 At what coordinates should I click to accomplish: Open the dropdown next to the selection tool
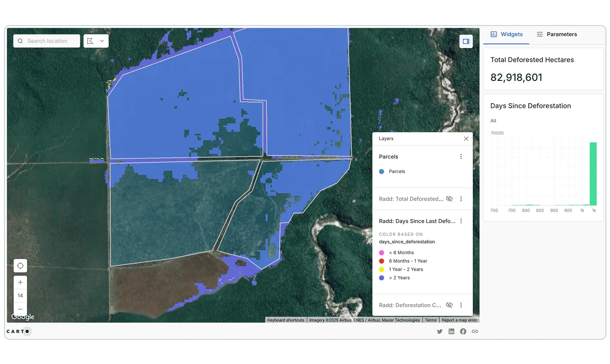[102, 41]
